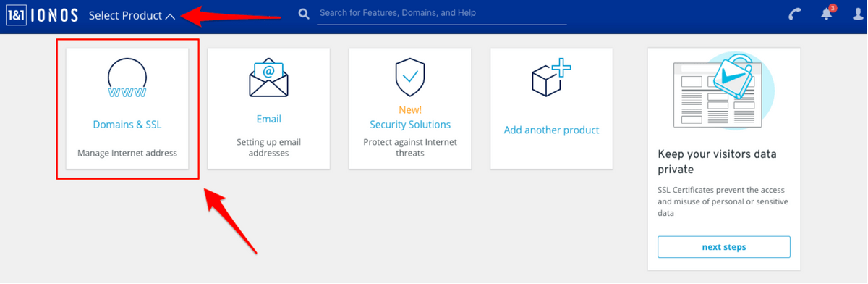Click the SSL certificate illustration thumbnail

tap(724, 90)
